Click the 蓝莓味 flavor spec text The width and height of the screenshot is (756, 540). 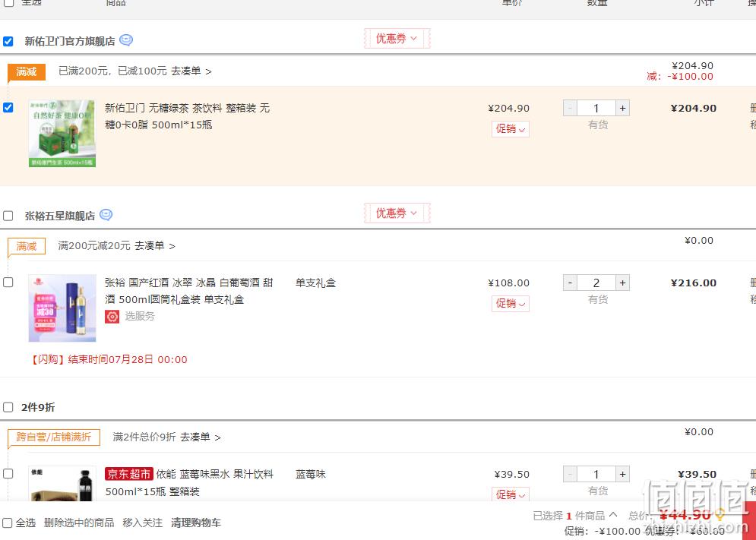click(x=311, y=475)
